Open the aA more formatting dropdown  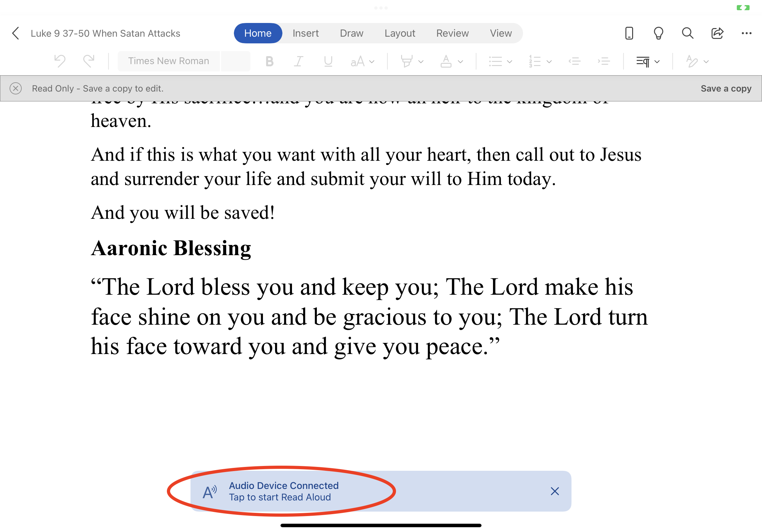[362, 62]
